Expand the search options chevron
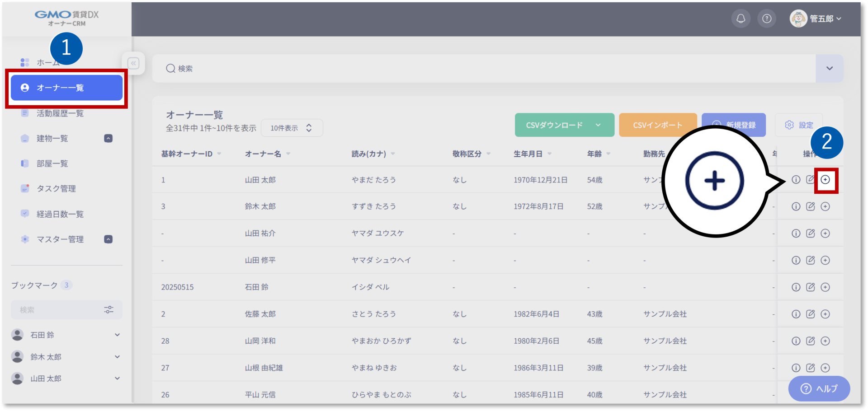The width and height of the screenshot is (868, 411). tap(829, 68)
